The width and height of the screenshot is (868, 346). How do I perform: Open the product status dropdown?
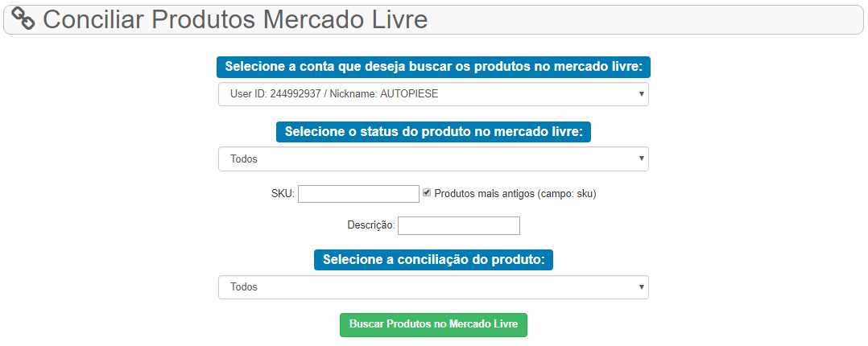click(x=433, y=159)
